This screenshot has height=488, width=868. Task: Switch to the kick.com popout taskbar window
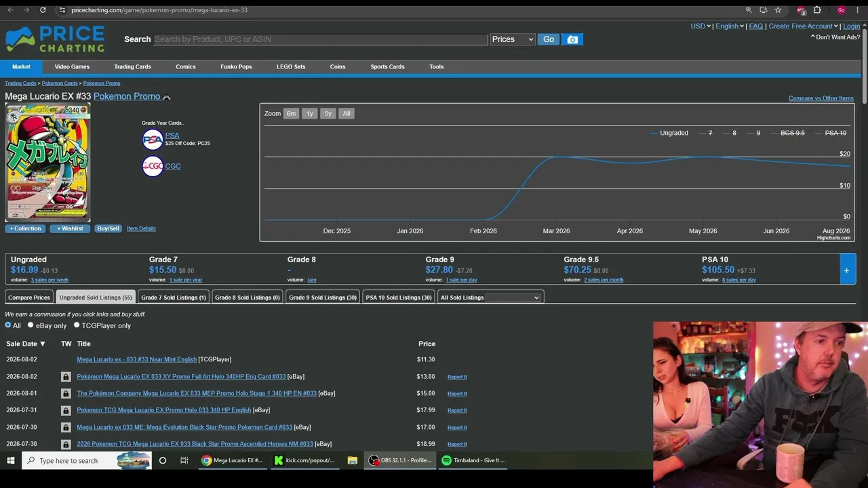(x=306, y=460)
